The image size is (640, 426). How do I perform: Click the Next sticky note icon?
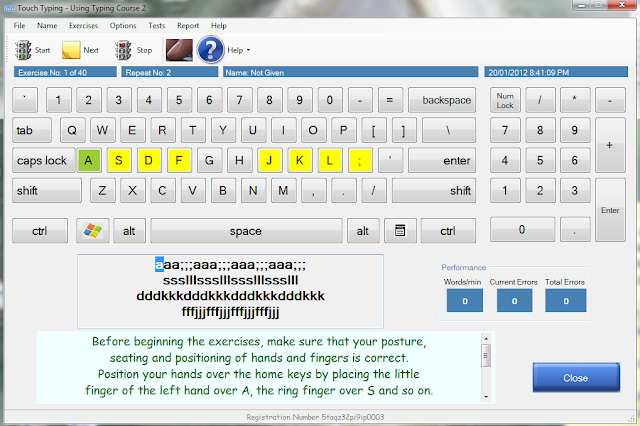[x=71, y=50]
